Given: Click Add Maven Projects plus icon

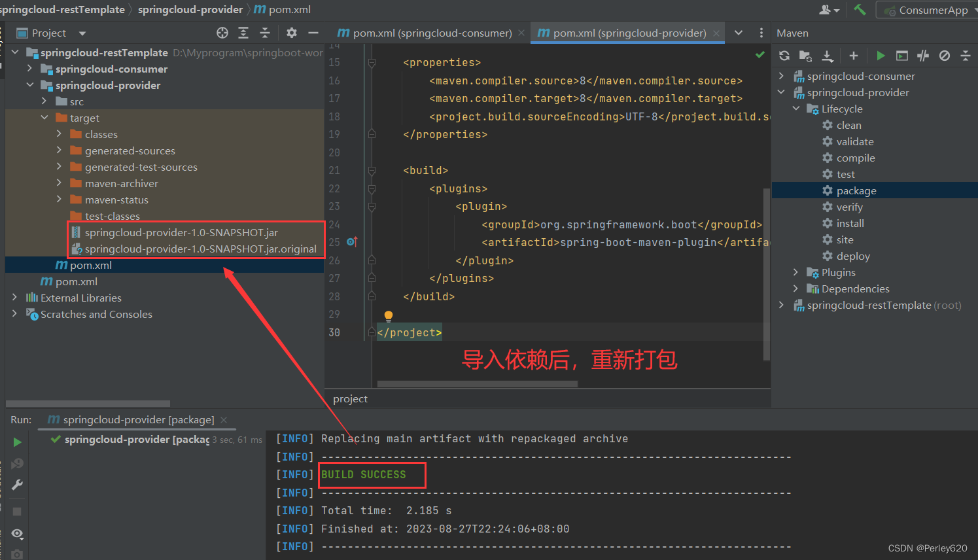Looking at the screenshot, I should (x=853, y=56).
